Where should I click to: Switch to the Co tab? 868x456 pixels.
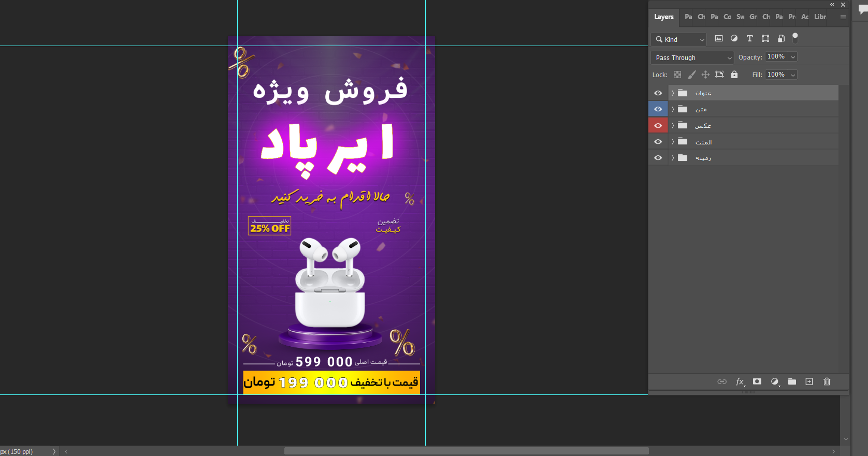tap(727, 17)
